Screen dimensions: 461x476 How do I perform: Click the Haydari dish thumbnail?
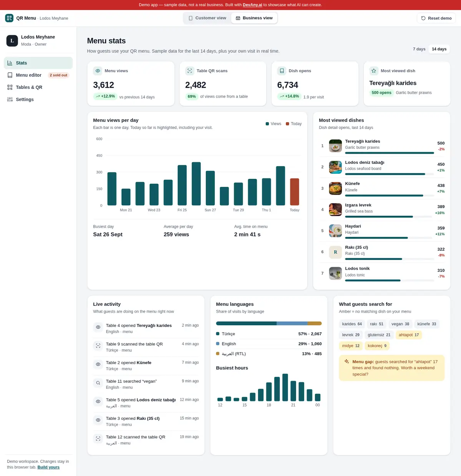tap(335, 231)
